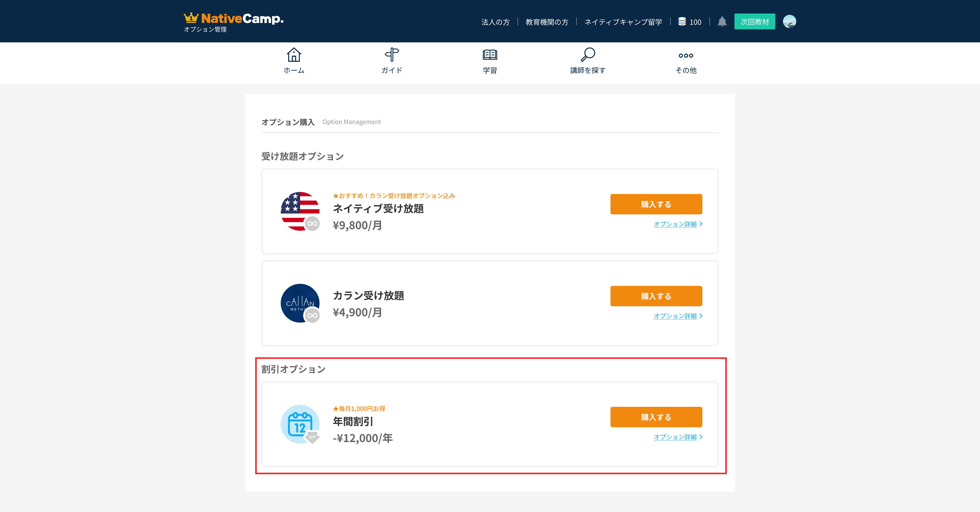Open the ネイティブキャンプ留学 link
This screenshot has height=512, width=980.
pyautogui.click(x=623, y=22)
